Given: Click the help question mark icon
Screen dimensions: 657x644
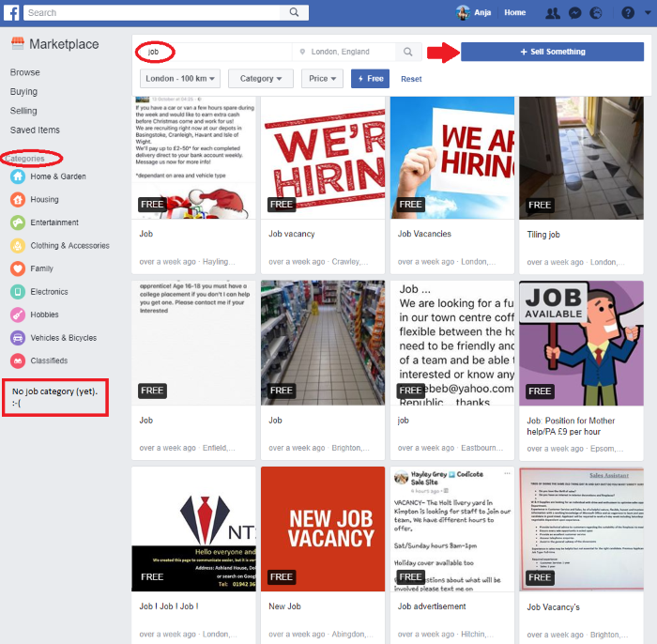Looking at the screenshot, I should 627,13.
